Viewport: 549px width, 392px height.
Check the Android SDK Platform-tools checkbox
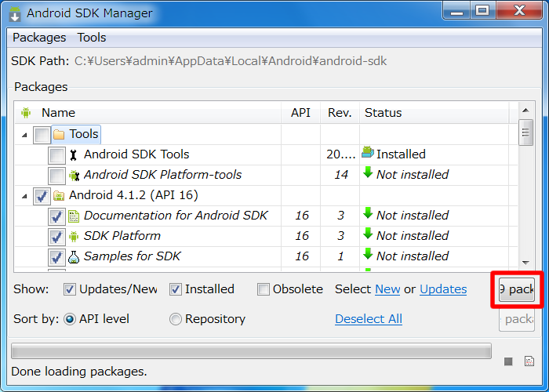click(56, 176)
